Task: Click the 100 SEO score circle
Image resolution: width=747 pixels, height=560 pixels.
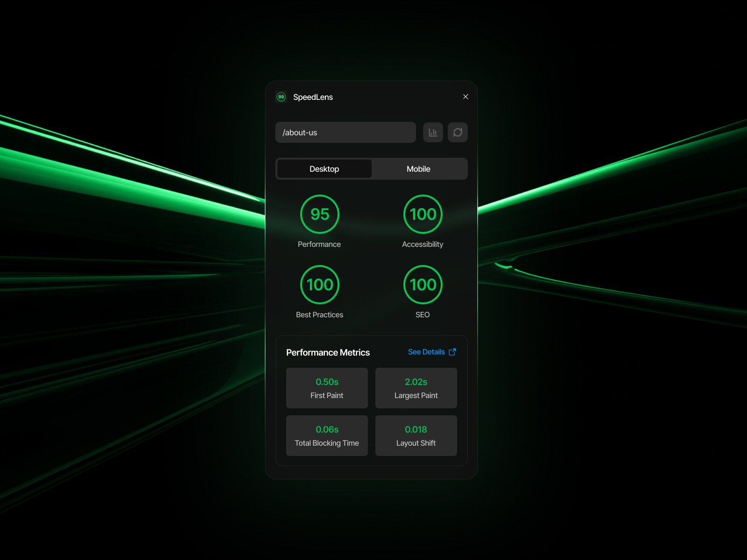Action: tap(423, 285)
